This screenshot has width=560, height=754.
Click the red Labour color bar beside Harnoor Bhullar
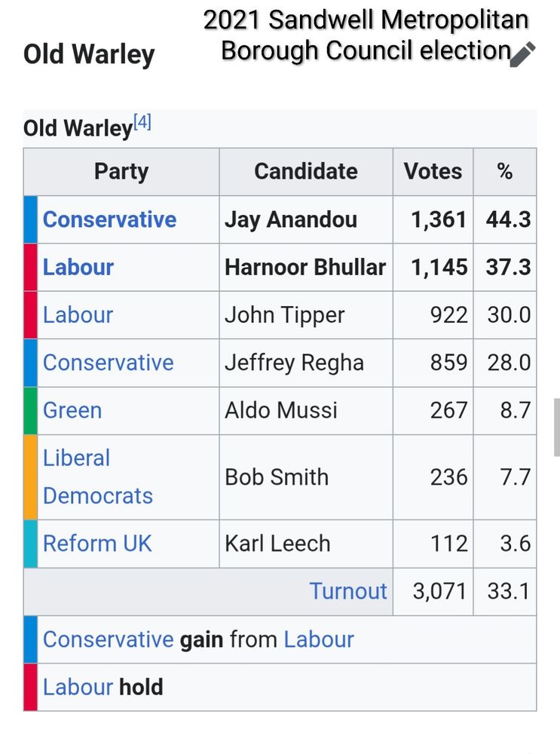[31, 267]
